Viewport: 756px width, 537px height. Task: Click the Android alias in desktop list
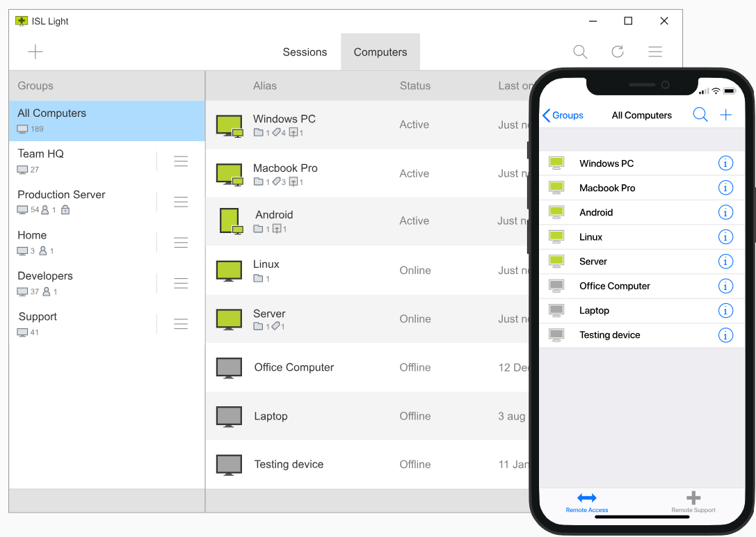point(274,215)
